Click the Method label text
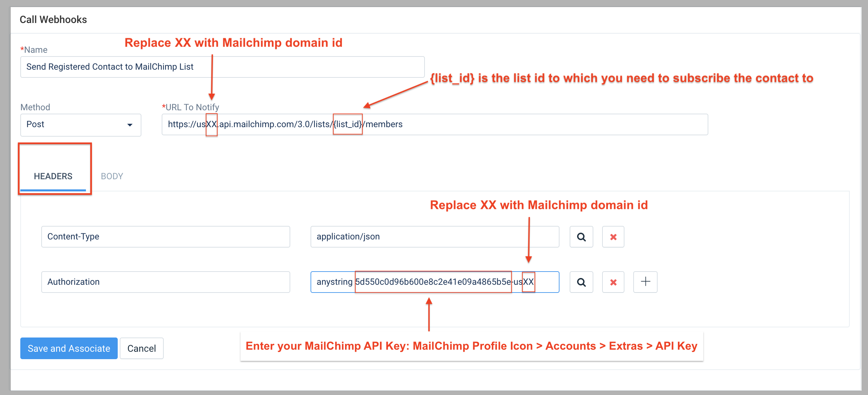 click(x=35, y=107)
